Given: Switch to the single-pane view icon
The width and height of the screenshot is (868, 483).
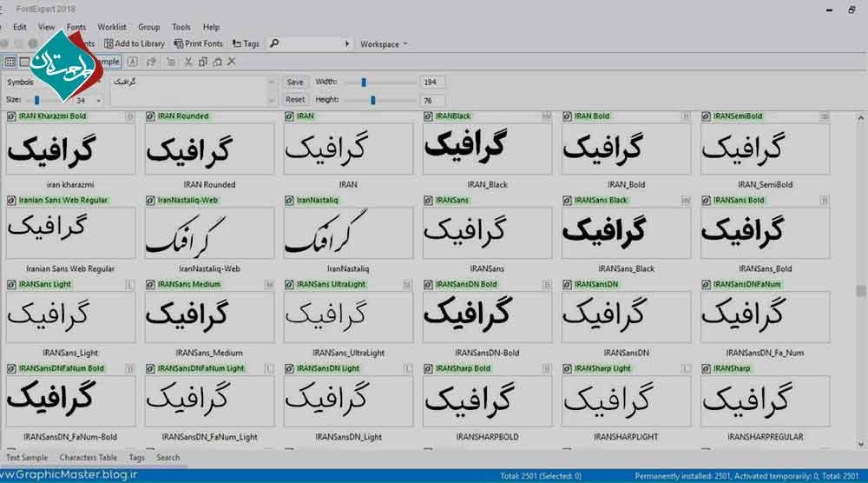Looking at the screenshot, I should 24,62.
